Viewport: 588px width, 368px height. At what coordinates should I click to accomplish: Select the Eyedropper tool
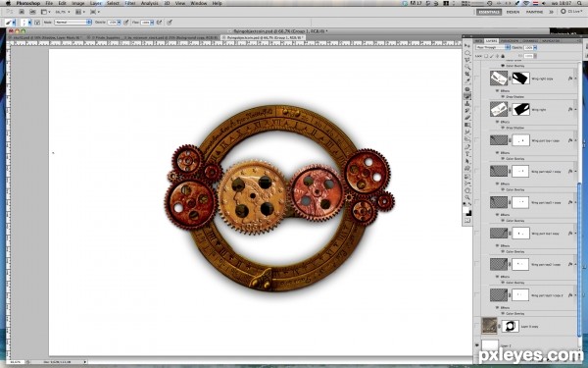click(x=467, y=81)
